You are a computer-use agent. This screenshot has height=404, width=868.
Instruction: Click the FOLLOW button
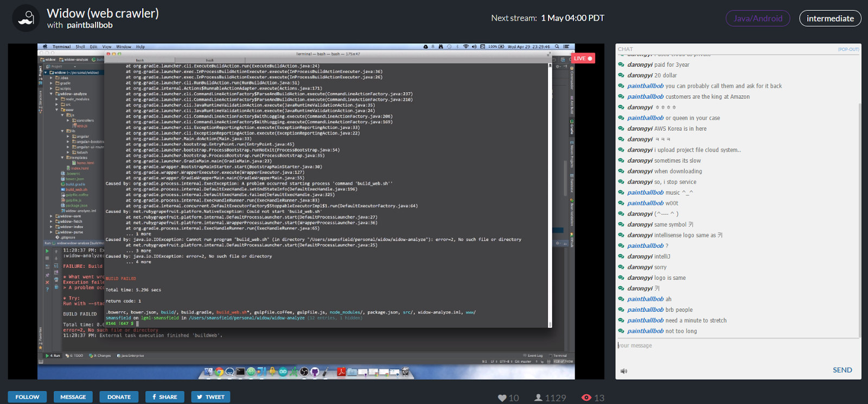coord(27,397)
